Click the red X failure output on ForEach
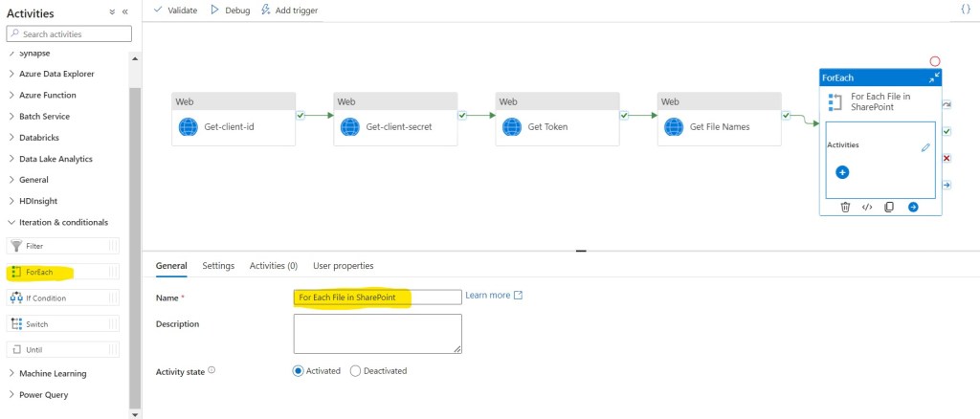This screenshot has width=980, height=419. coord(947,158)
